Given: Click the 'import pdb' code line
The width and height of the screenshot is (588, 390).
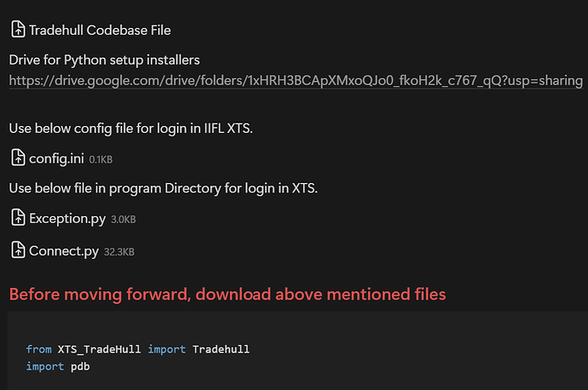Looking at the screenshot, I should click(58, 366).
